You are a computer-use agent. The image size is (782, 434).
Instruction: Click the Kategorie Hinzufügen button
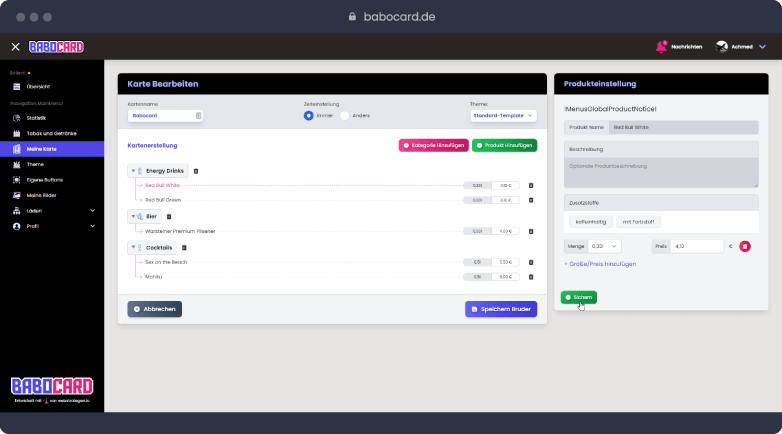click(433, 145)
